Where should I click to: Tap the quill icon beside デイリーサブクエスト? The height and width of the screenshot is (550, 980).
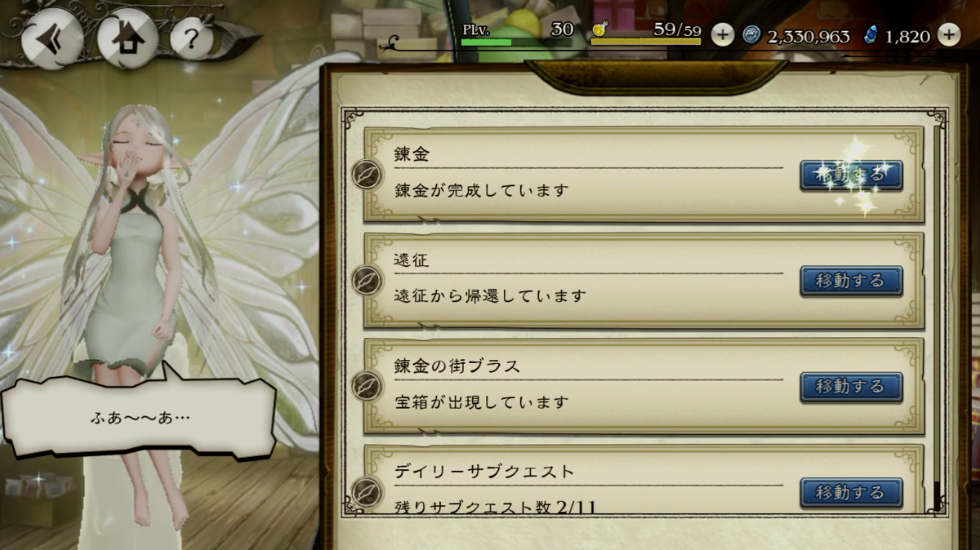[x=367, y=492]
